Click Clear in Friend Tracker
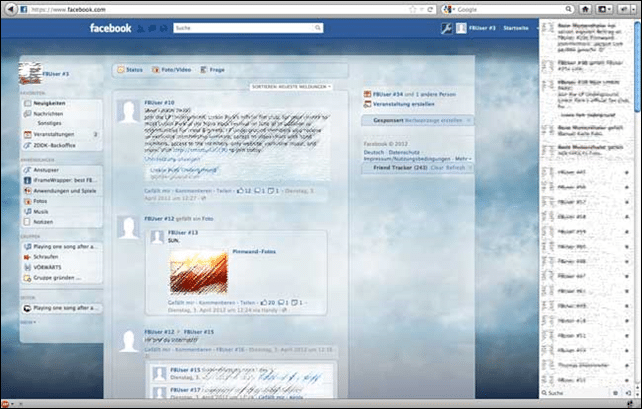 coord(437,167)
